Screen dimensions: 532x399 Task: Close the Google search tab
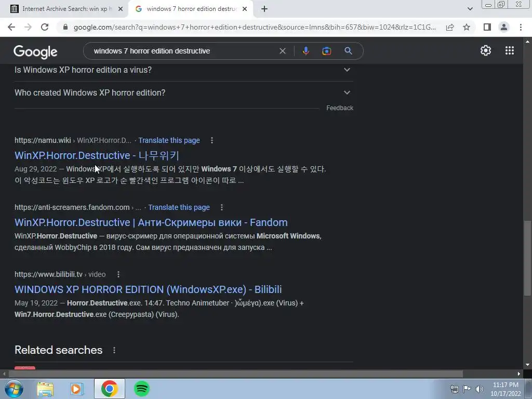pyautogui.click(x=245, y=9)
